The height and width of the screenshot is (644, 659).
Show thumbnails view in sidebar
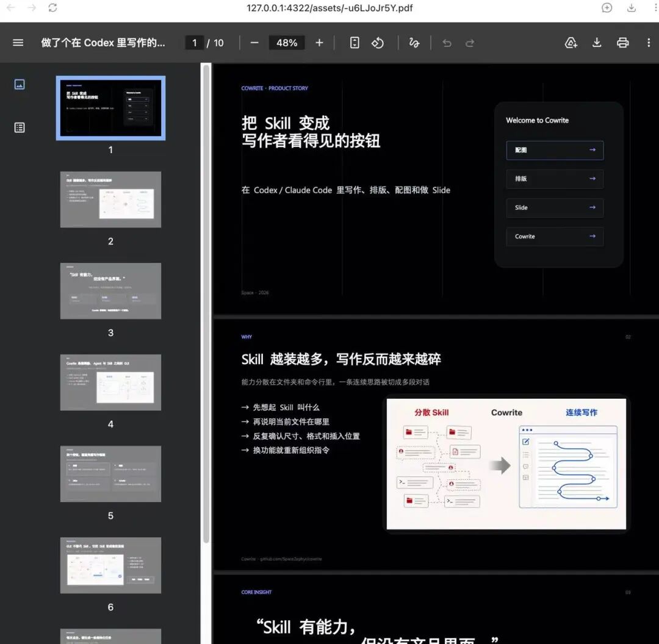[20, 84]
